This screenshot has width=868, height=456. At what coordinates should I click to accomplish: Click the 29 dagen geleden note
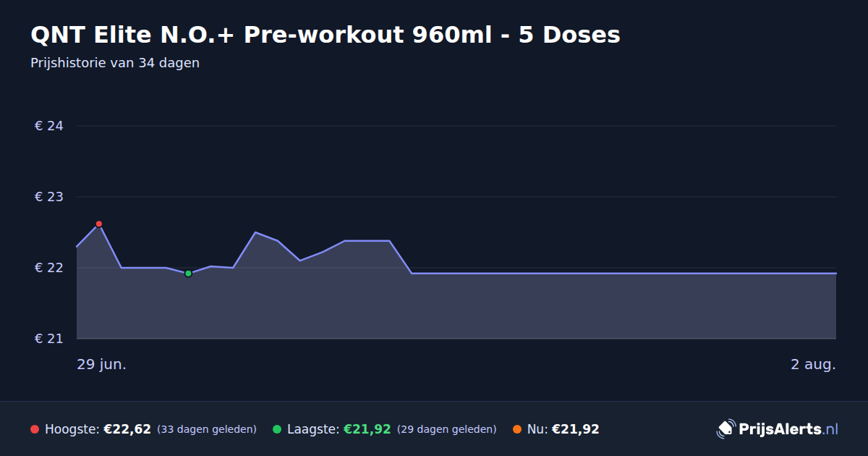tap(447, 429)
